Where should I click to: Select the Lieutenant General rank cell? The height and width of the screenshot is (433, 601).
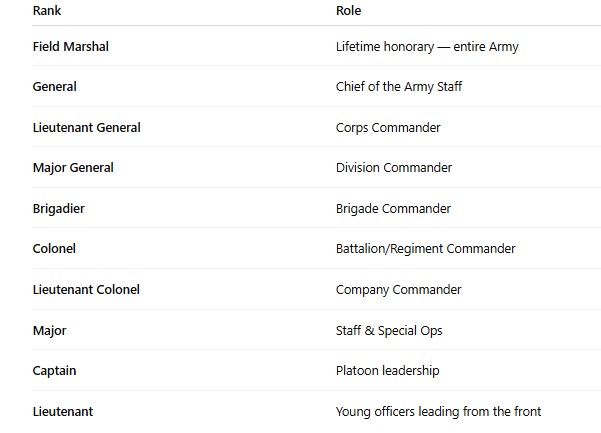coord(86,128)
